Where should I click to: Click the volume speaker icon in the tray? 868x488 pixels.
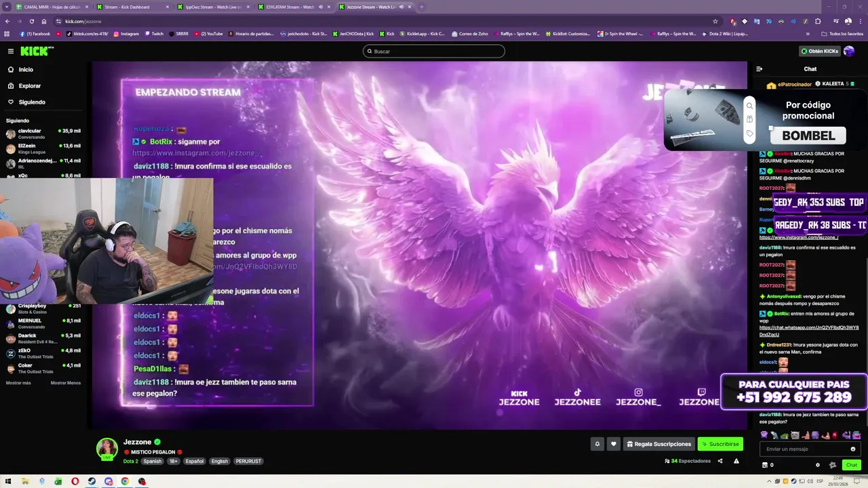[x=809, y=481]
